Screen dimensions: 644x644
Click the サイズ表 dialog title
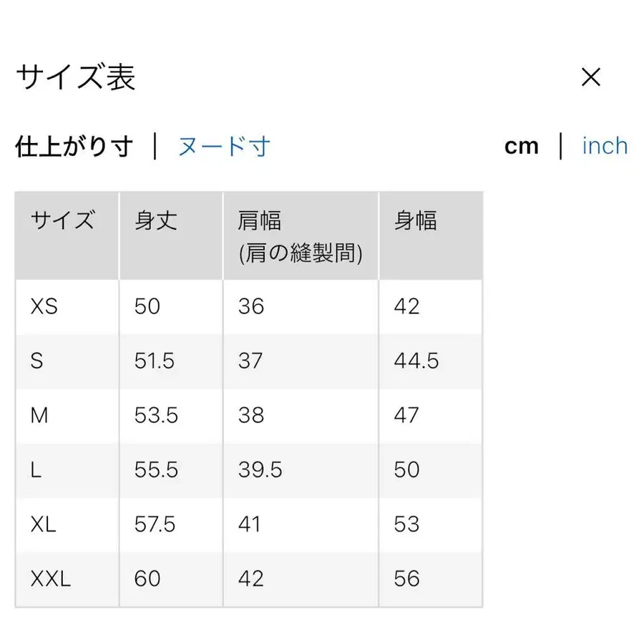pyautogui.click(x=76, y=77)
